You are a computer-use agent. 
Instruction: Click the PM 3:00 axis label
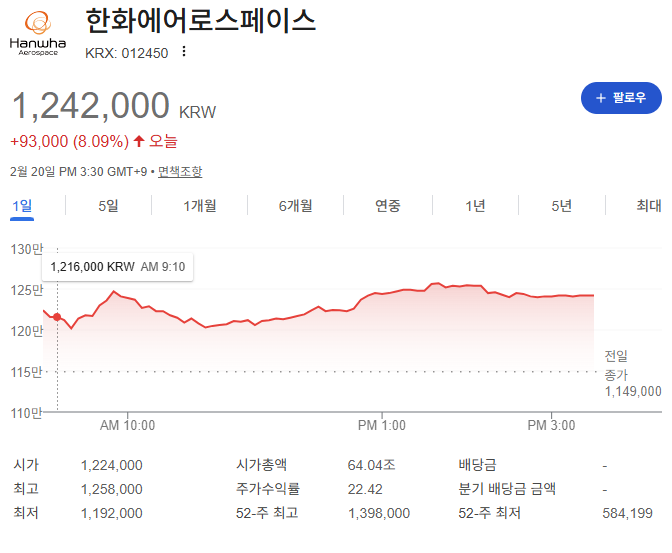pos(551,425)
